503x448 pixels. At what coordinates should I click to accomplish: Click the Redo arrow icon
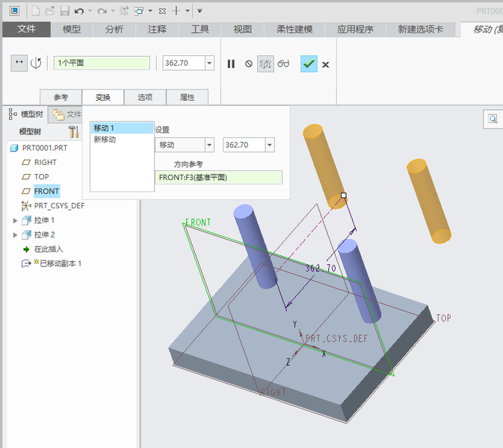pyautogui.click(x=102, y=11)
